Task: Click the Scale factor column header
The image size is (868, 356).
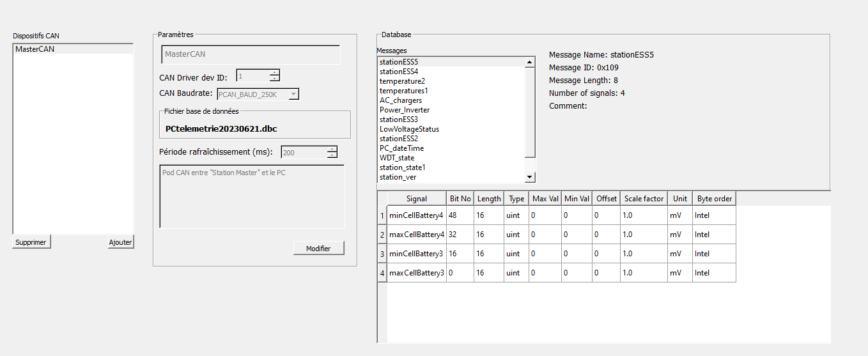Action: point(644,199)
